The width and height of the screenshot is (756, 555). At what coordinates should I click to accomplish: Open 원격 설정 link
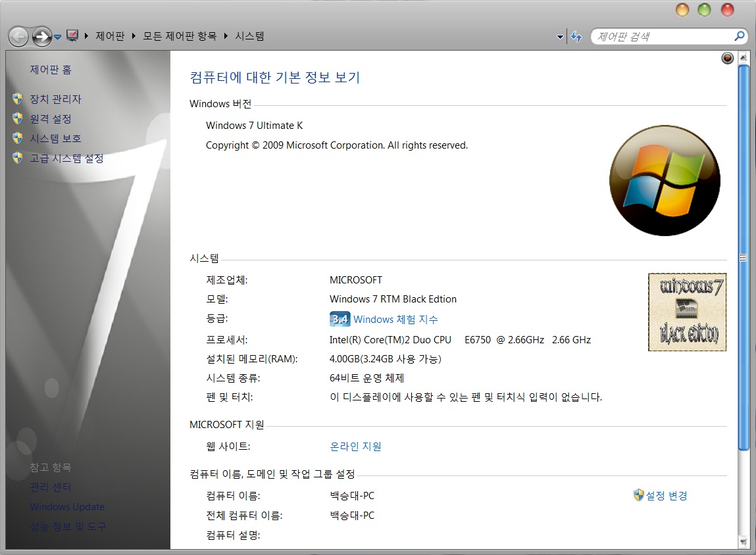tap(51, 119)
